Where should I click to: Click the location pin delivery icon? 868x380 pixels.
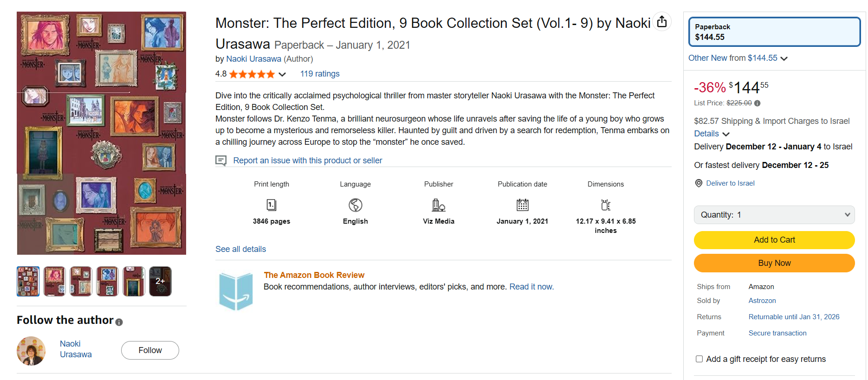[699, 183]
